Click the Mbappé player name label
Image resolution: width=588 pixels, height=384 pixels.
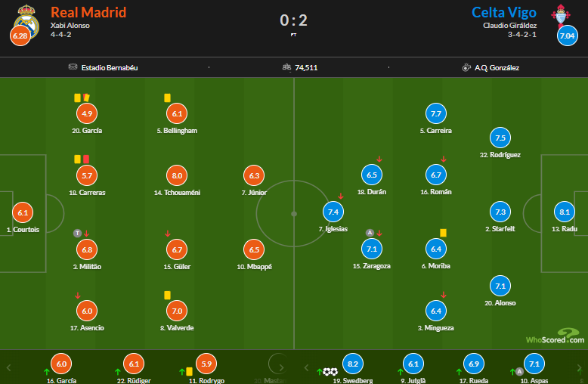(x=255, y=267)
